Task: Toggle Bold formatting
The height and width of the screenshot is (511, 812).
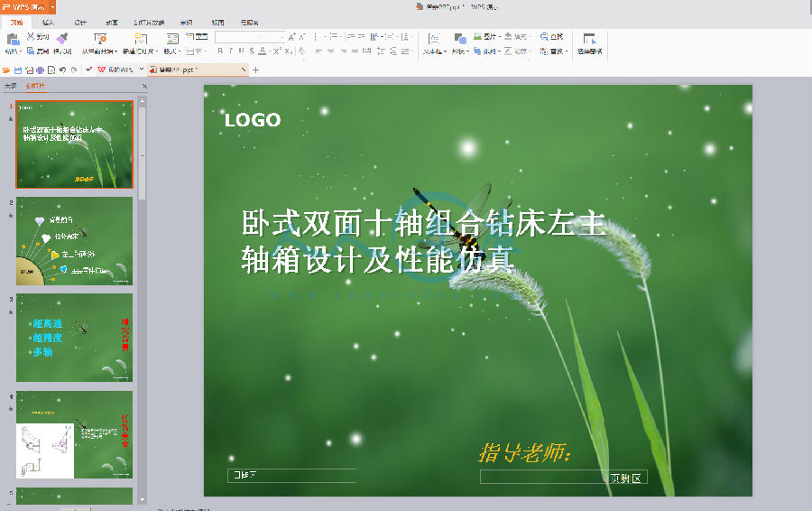Action: click(x=220, y=51)
